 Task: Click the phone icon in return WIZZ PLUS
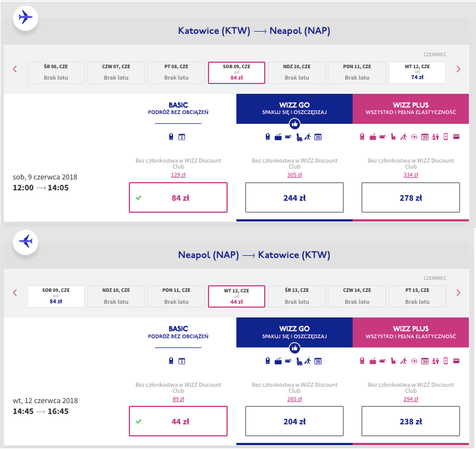[x=445, y=361]
